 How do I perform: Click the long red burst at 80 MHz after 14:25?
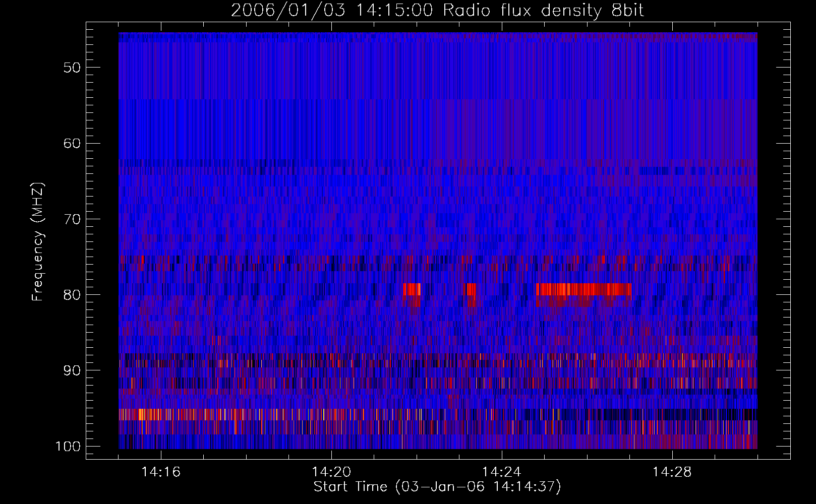pos(584,289)
